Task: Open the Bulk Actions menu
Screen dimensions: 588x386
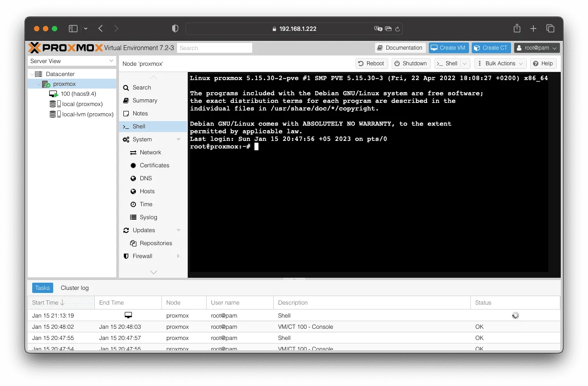Action: [500, 64]
